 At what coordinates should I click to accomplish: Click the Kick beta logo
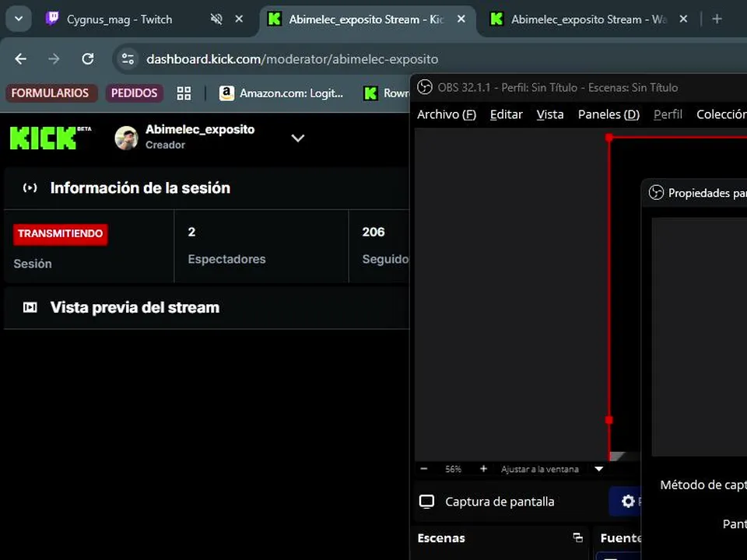(51, 138)
